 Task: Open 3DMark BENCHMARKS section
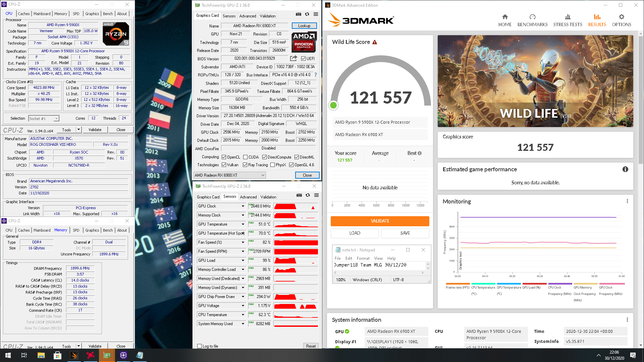point(532,20)
